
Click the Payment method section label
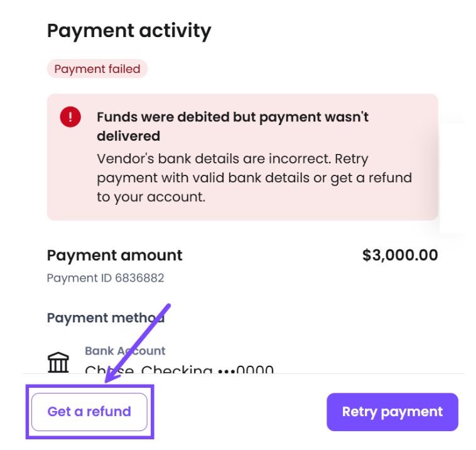(x=106, y=318)
